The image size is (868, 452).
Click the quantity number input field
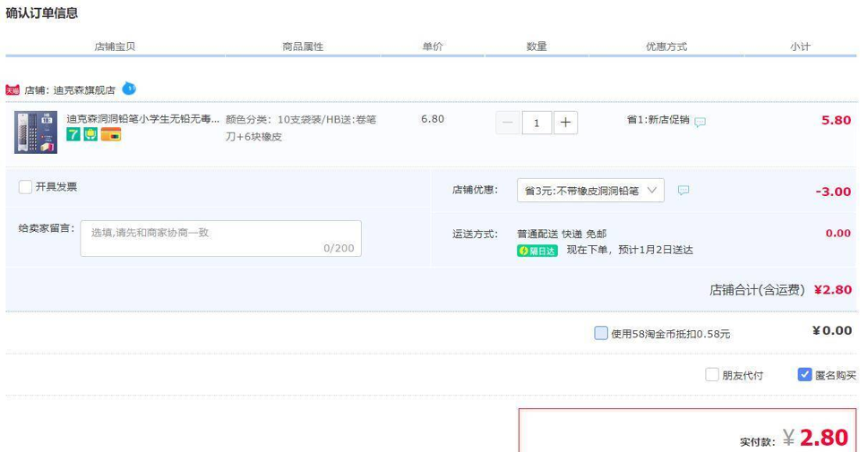coord(537,123)
